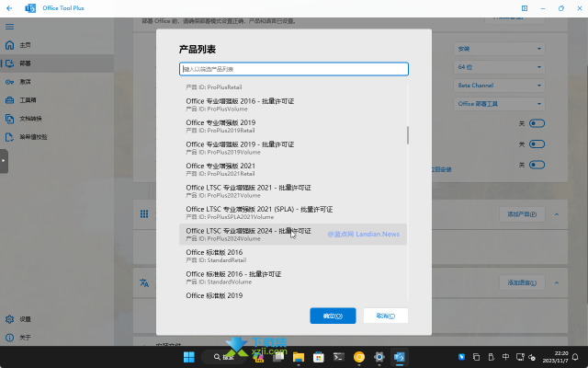Collapse the products section chevron
This screenshot has height=368, width=588.
pos(557,214)
